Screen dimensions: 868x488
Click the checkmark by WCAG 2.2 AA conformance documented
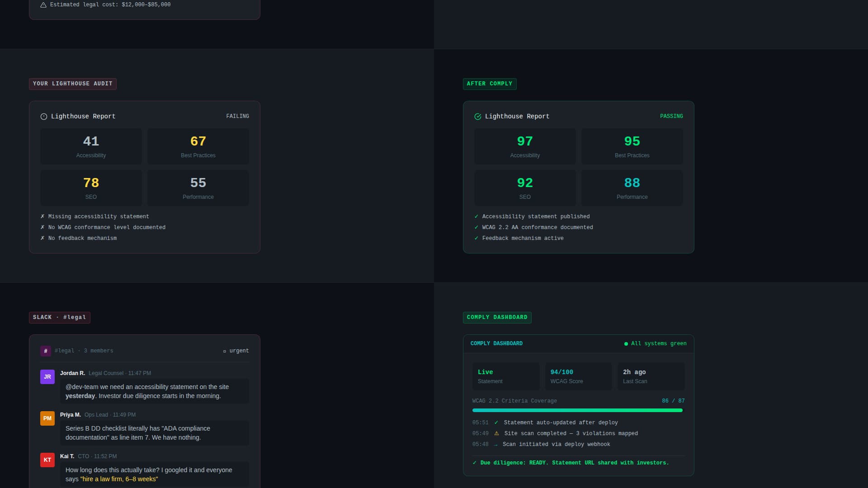(476, 227)
